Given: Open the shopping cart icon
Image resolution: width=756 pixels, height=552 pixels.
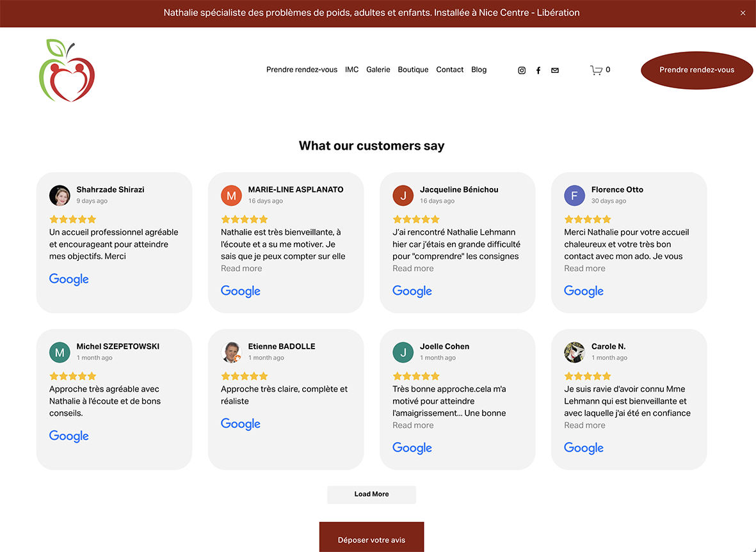Looking at the screenshot, I should point(597,70).
